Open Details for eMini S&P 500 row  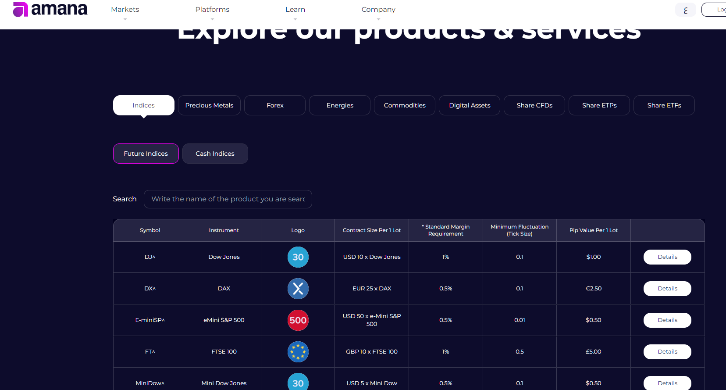point(667,320)
